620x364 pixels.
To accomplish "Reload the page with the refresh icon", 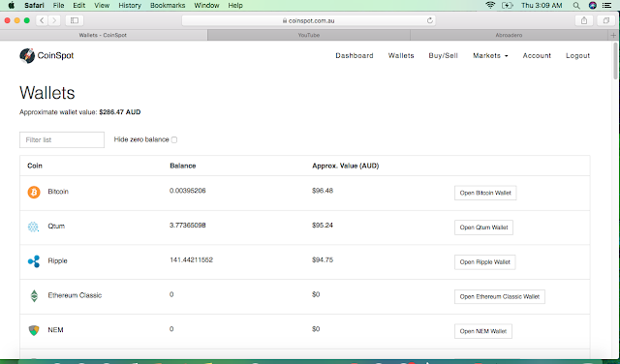I will (x=430, y=20).
